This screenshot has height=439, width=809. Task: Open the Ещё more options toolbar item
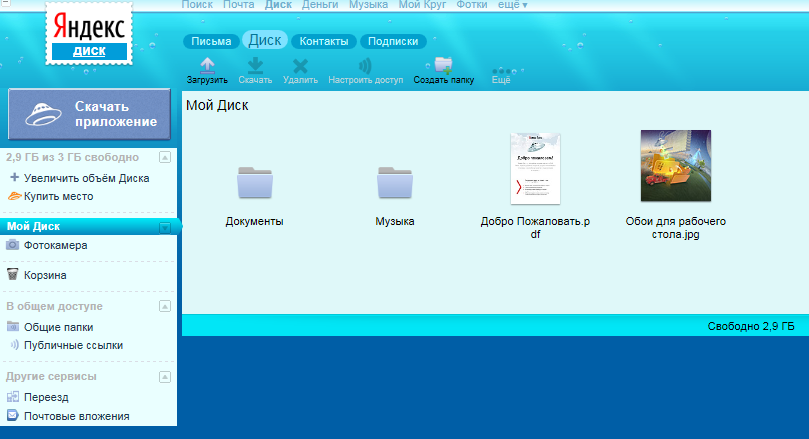[x=501, y=75]
